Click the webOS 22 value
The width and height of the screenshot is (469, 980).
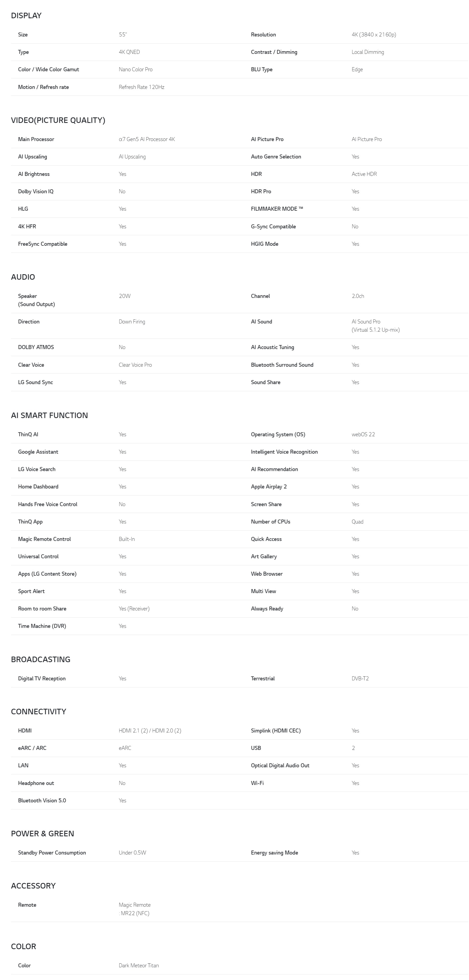pyautogui.click(x=363, y=435)
